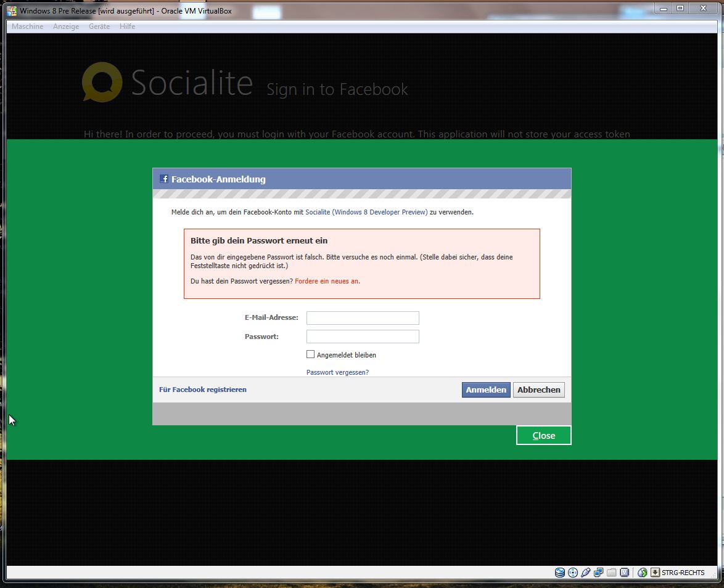Click the host key arrow icon

coord(655,573)
